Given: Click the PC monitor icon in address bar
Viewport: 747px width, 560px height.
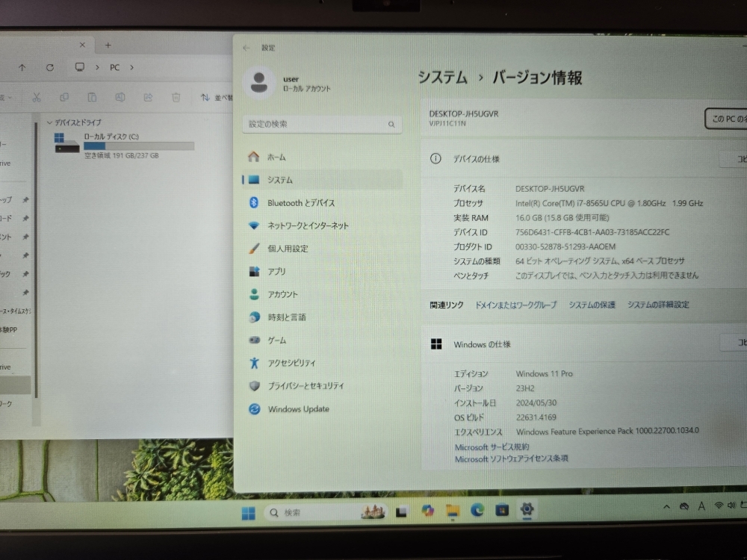Looking at the screenshot, I should tap(80, 67).
